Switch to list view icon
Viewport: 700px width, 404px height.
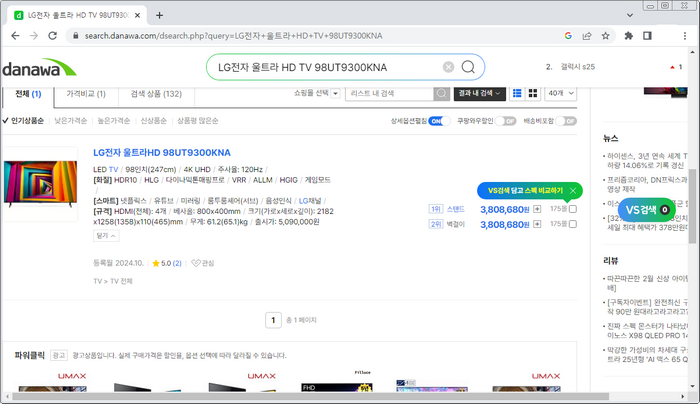(517, 93)
